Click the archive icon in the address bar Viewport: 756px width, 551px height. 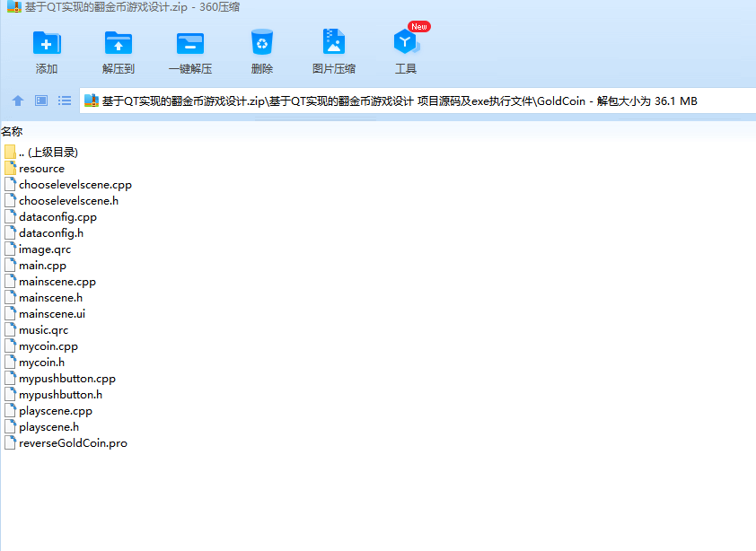click(x=91, y=101)
